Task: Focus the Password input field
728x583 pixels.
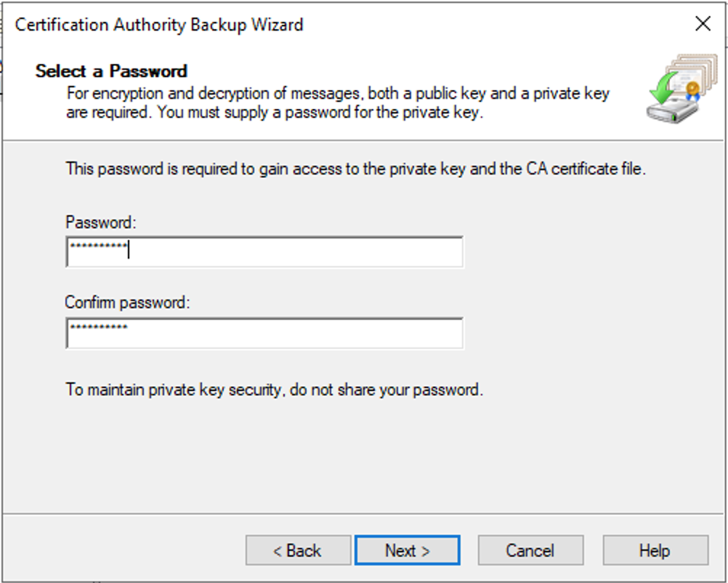Action: click(x=291, y=252)
